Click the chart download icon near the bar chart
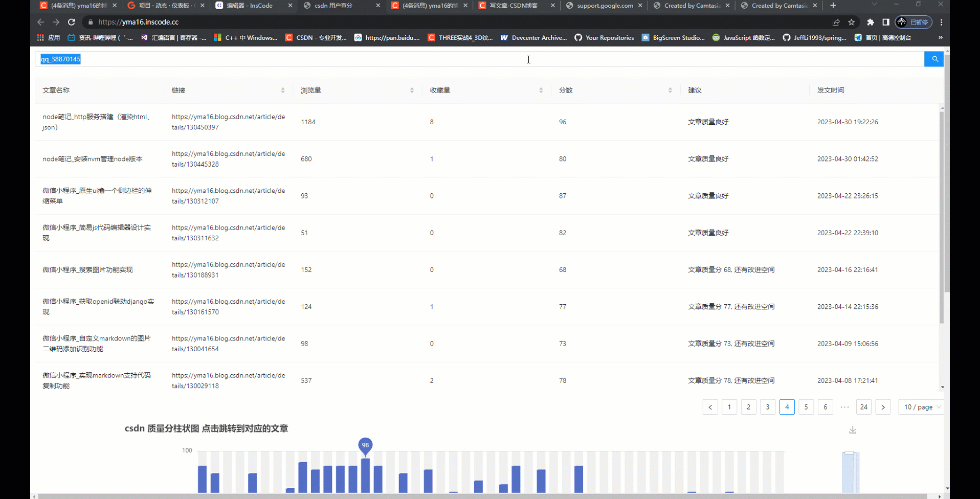 click(852, 429)
